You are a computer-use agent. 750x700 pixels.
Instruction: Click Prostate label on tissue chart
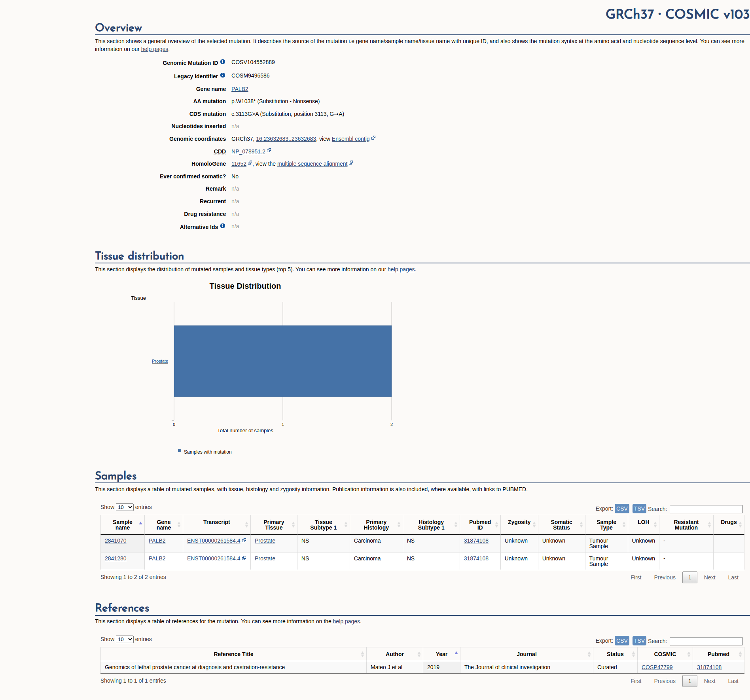[160, 361]
